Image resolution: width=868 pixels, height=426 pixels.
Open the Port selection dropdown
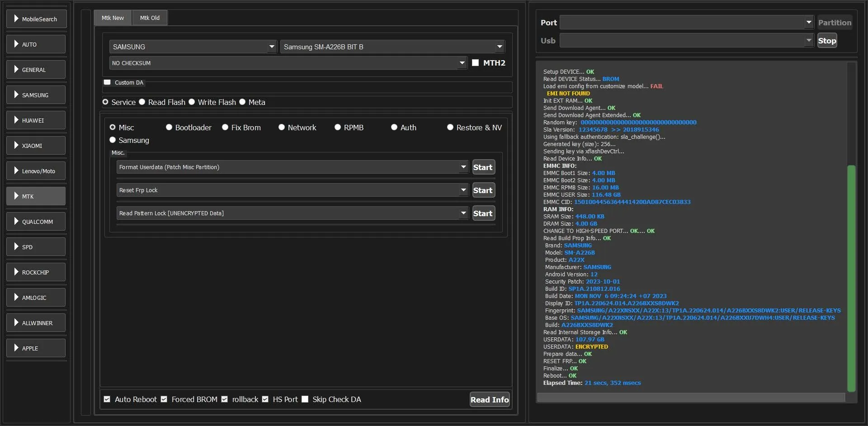click(687, 22)
